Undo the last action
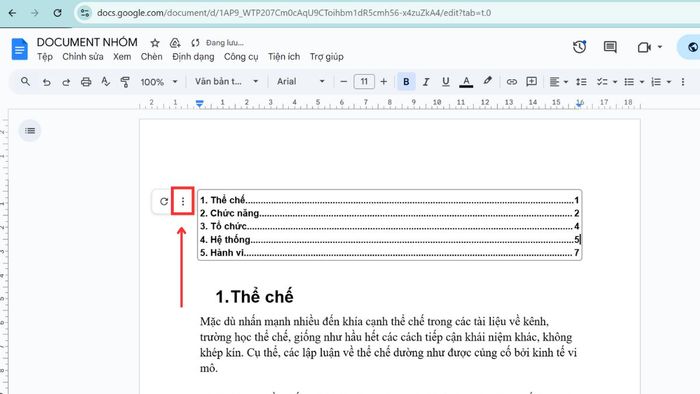The height and width of the screenshot is (394, 700). click(x=46, y=82)
